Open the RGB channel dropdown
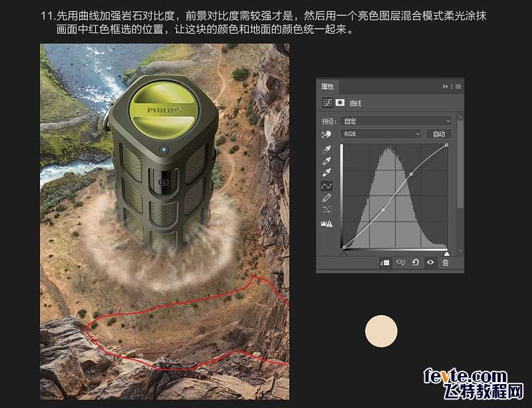532x408 pixels. 381,134
